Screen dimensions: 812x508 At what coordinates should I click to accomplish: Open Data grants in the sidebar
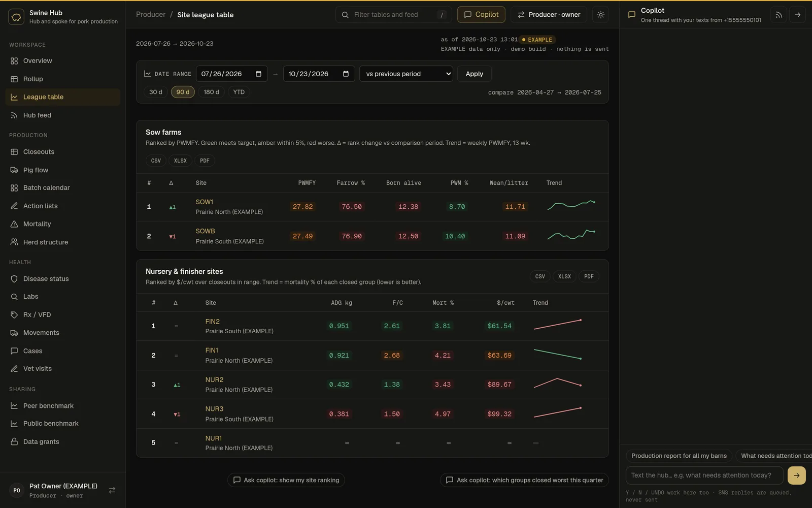[x=63, y=442]
